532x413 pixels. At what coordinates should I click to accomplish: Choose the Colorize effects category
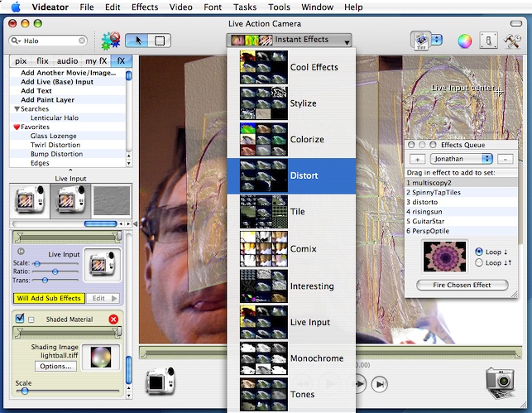pyautogui.click(x=291, y=140)
